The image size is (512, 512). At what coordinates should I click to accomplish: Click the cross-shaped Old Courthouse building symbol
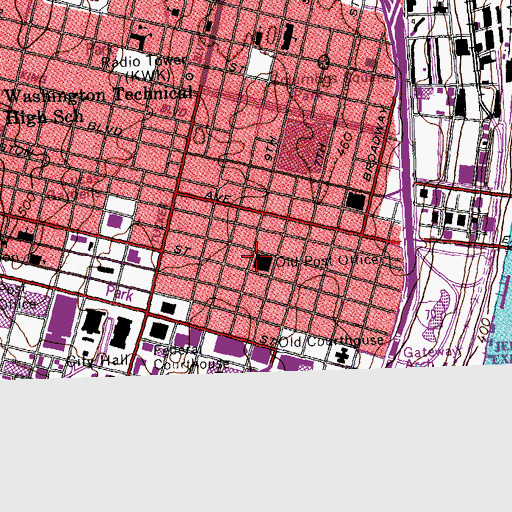342,355
